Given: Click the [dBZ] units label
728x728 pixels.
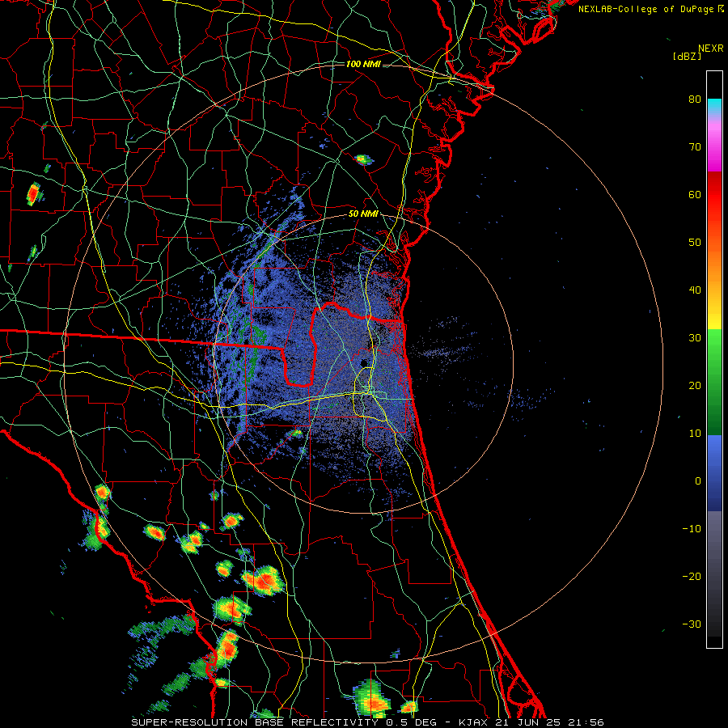Looking at the screenshot, I should pyautogui.click(x=687, y=56).
